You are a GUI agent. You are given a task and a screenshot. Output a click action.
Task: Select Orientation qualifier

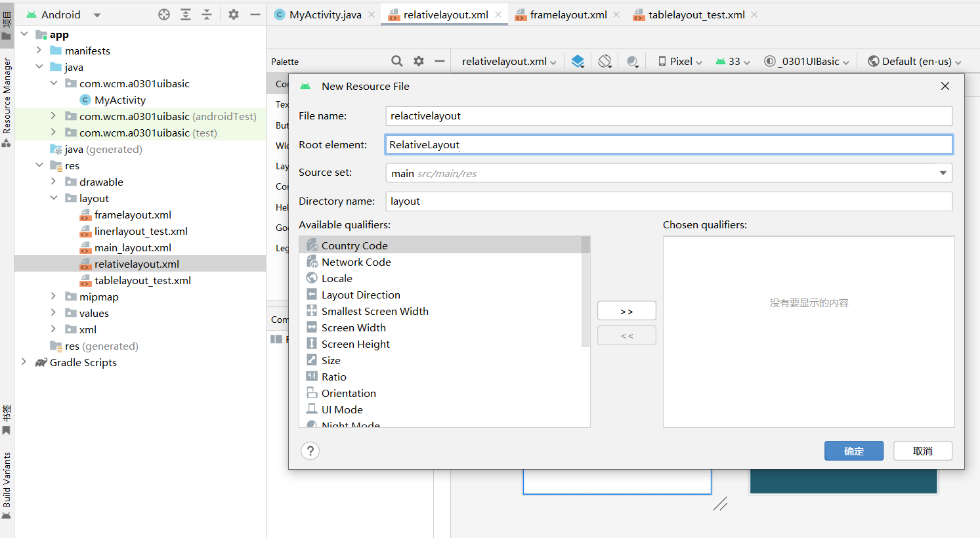pyautogui.click(x=440, y=393)
